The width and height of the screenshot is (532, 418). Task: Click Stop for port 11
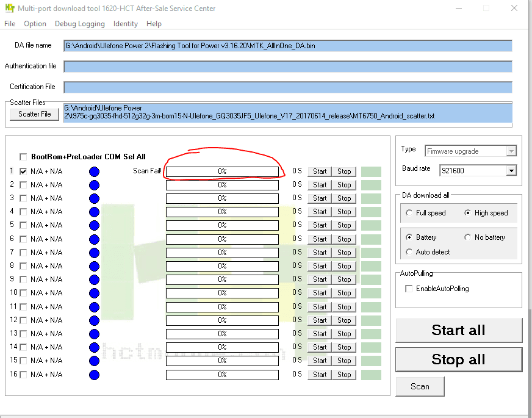[344, 307]
